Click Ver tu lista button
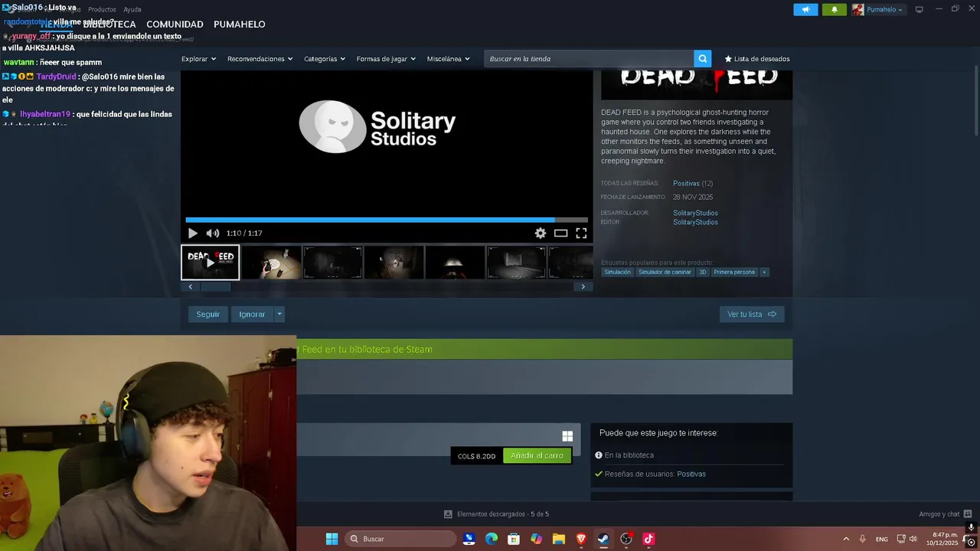 click(x=752, y=315)
